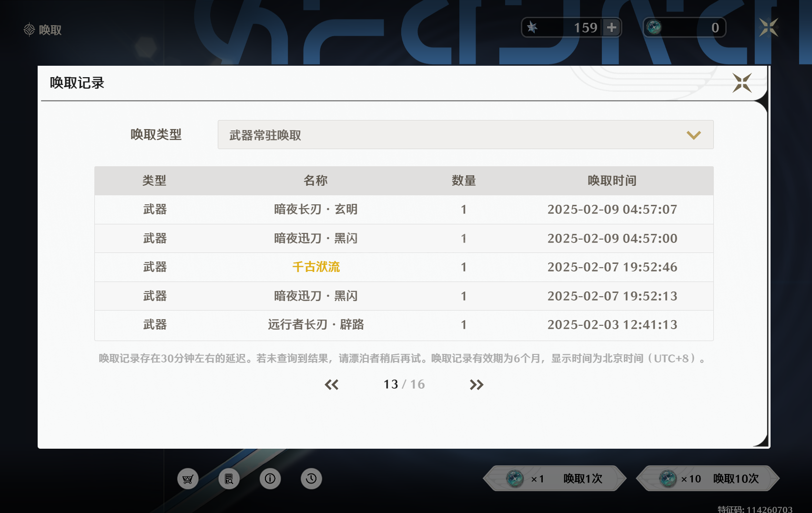Click the timestamp 2025-02-07 19:52:46
This screenshot has height=513, width=812.
click(x=612, y=267)
